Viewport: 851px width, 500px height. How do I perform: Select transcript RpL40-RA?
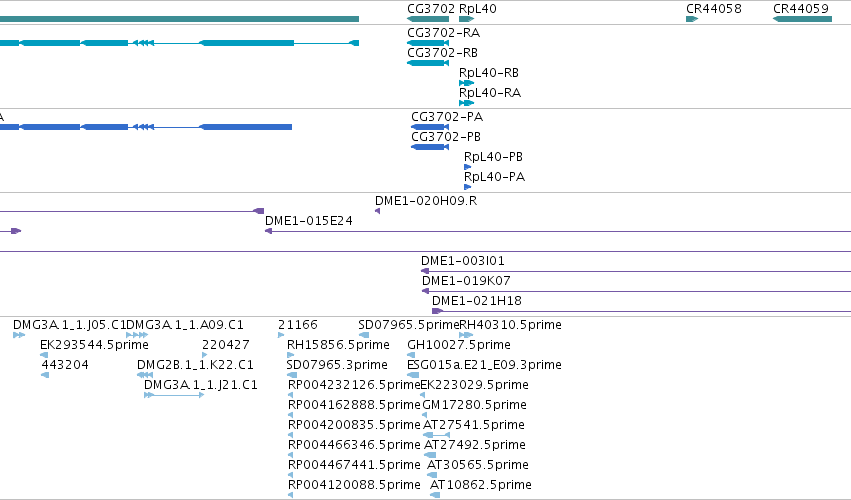pos(466,103)
